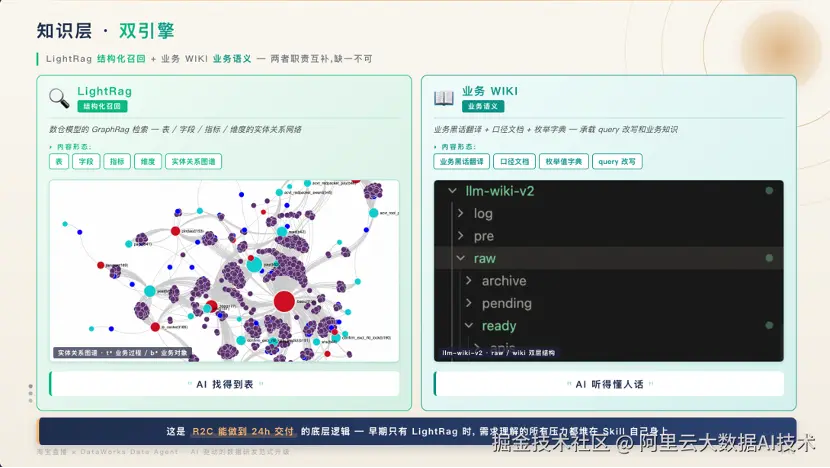
Task: Select the ready folder name
Action: click(499, 326)
